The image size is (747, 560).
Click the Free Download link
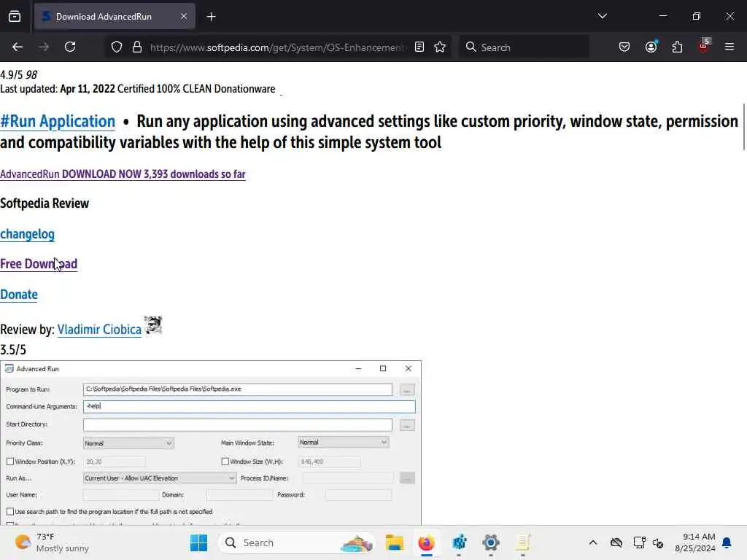tap(39, 264)
